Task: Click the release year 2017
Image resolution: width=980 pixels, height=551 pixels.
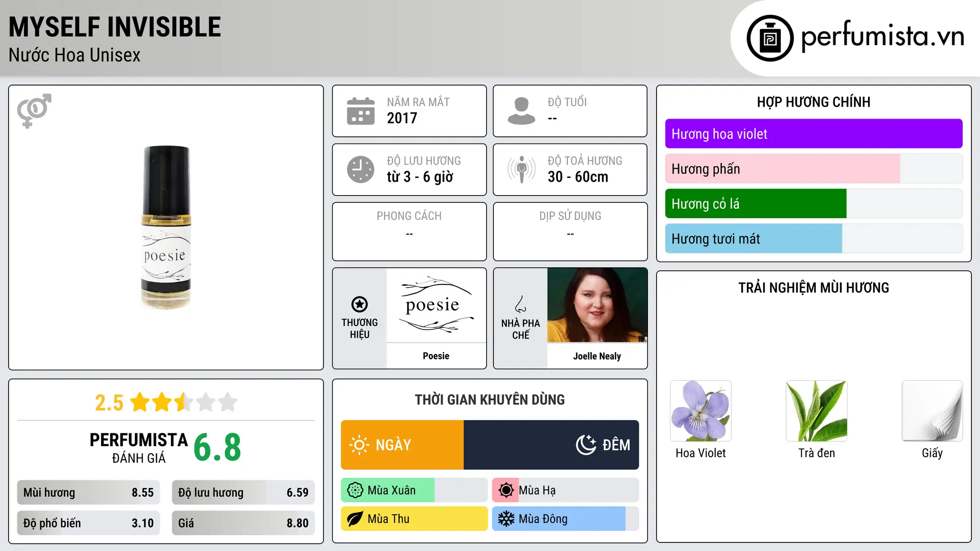Action: click(x=402, y=118)
